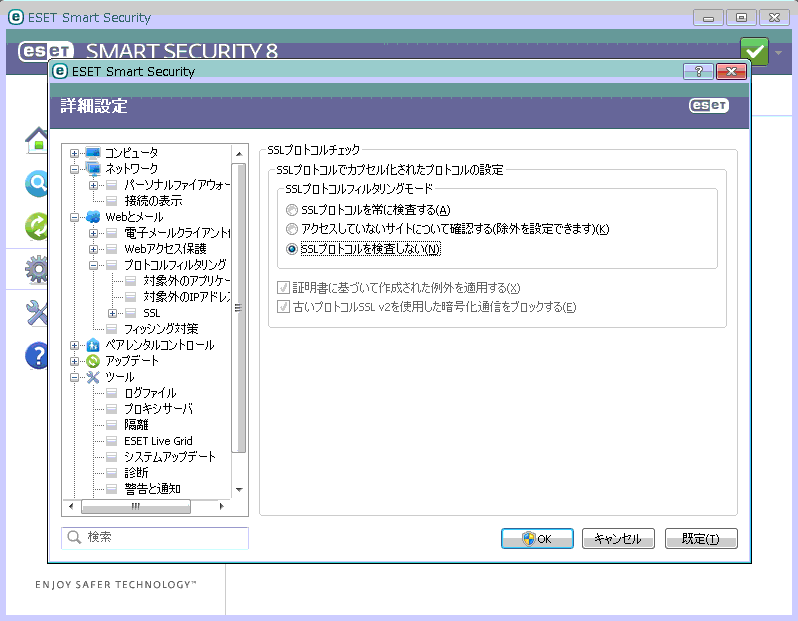Expand the SSL tree node
Viewport: 798px width, 621px height.
(x=112, y=313)
